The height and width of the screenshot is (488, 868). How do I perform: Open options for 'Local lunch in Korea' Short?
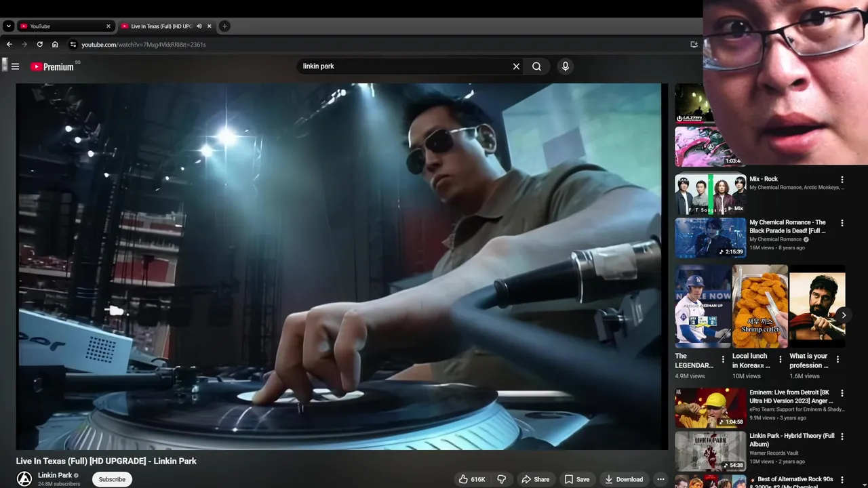coord(780,360)
